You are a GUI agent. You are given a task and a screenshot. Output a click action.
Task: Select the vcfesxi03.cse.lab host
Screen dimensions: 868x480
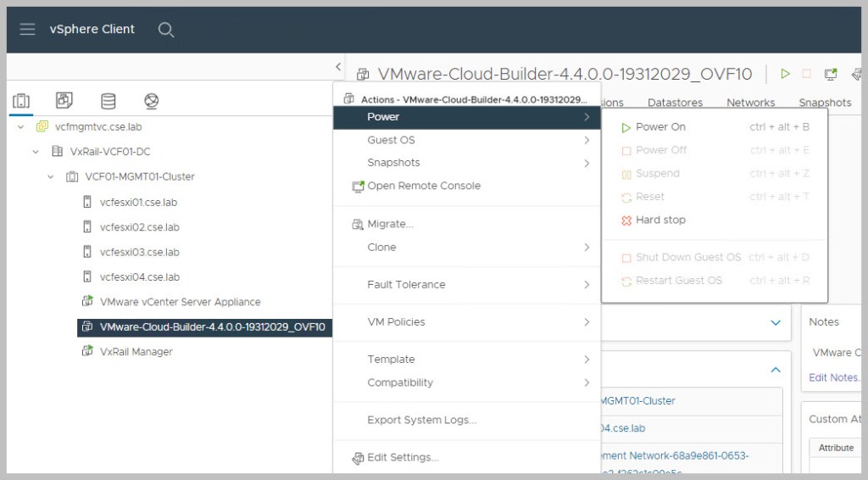click(x=139, y=252)
